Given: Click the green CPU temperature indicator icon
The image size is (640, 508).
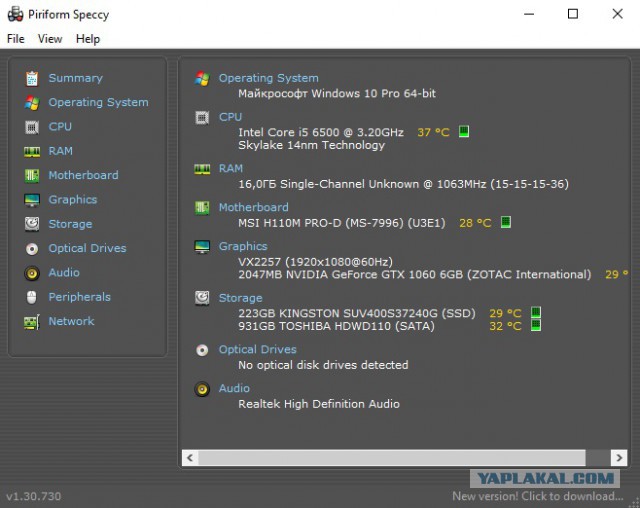Looking at the screenshot, I should pos(464,131).
